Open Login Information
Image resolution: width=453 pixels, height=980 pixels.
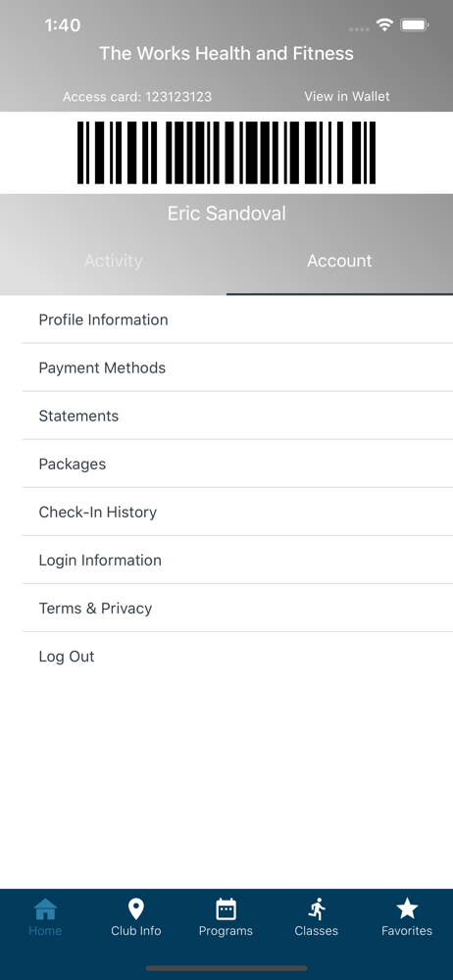pyautogui.click(x=237, y=560)
